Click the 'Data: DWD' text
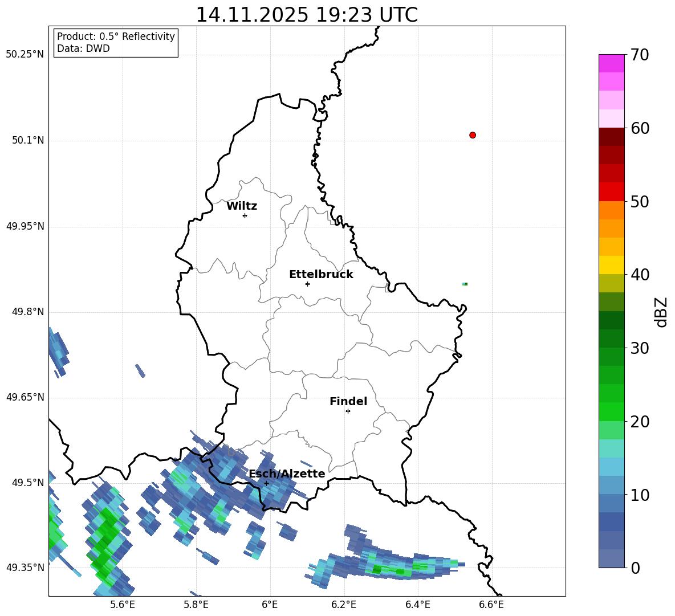 pos(83,48)
